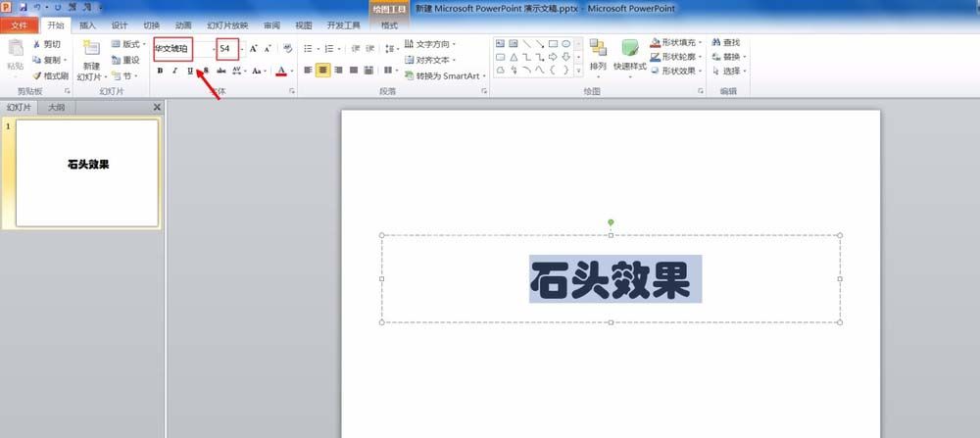Viewport: 980px width, 438px height.
Task: Toggle strikethrough formatting
Action: pos(221,71)
